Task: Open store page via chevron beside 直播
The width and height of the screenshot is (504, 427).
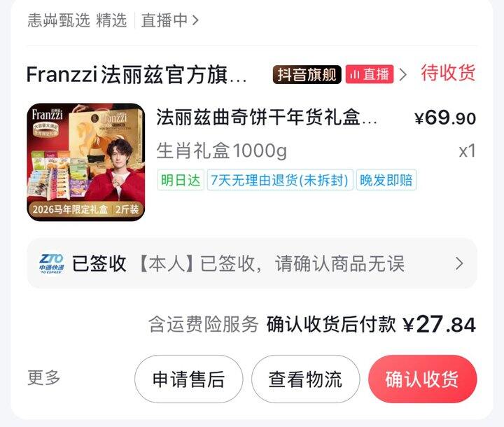Action: 402,75
